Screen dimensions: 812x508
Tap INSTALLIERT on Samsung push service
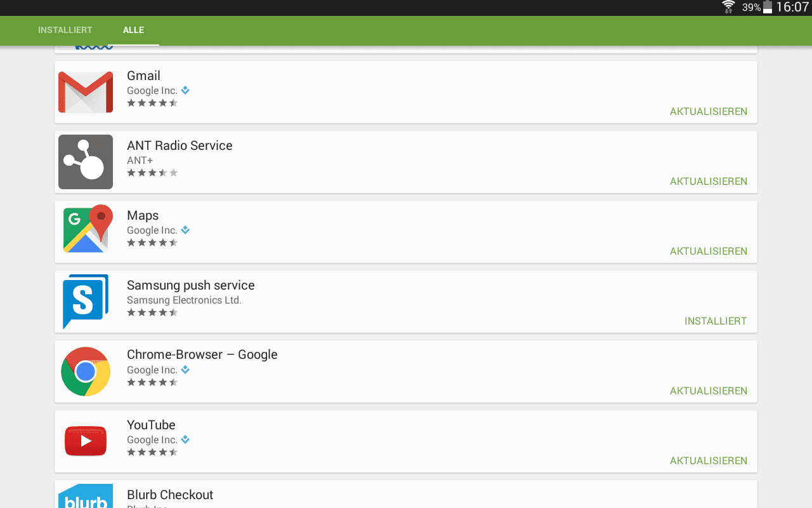pos(716,321)
